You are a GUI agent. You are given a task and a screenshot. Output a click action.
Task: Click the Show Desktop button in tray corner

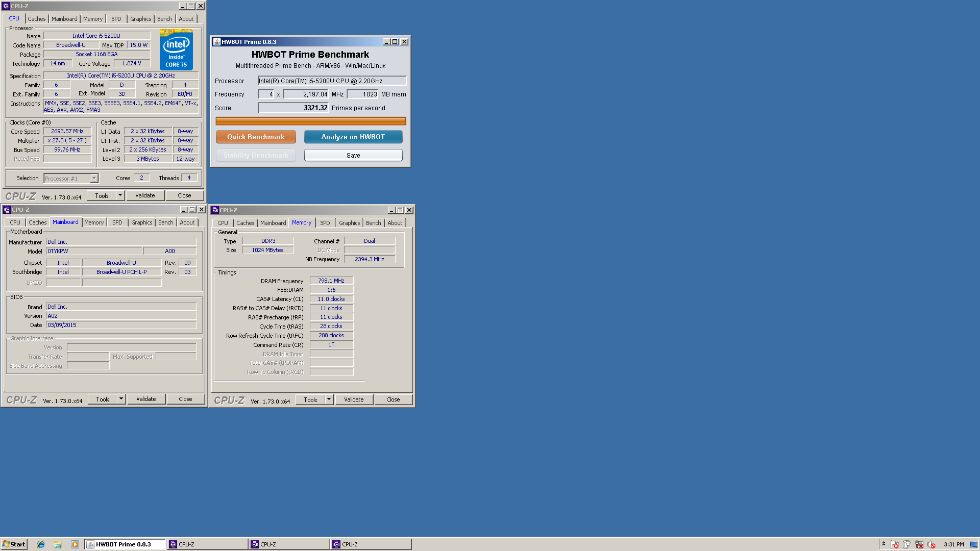974,544
